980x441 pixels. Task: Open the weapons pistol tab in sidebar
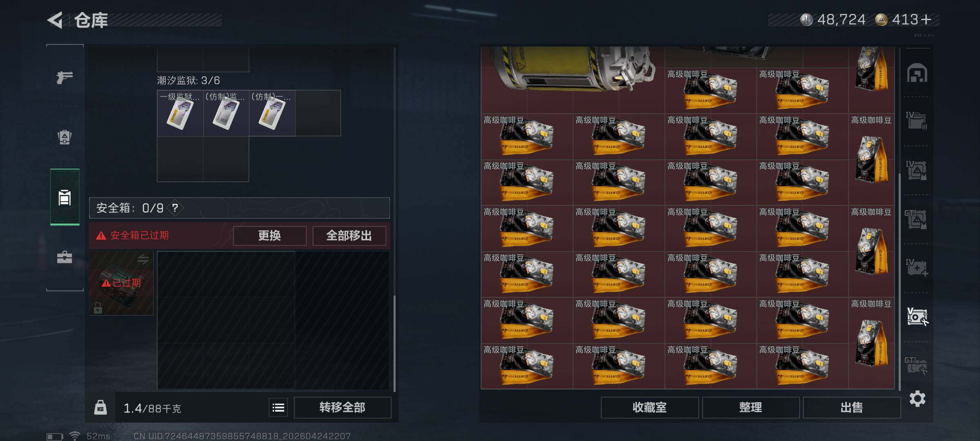(65, 77)
